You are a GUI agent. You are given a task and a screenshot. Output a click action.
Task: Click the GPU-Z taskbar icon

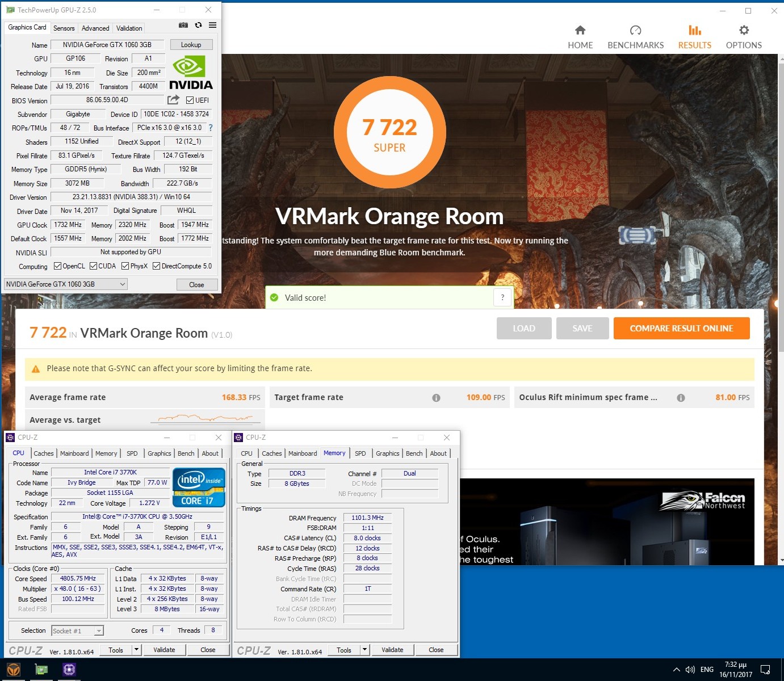click(x=41, y=670)
